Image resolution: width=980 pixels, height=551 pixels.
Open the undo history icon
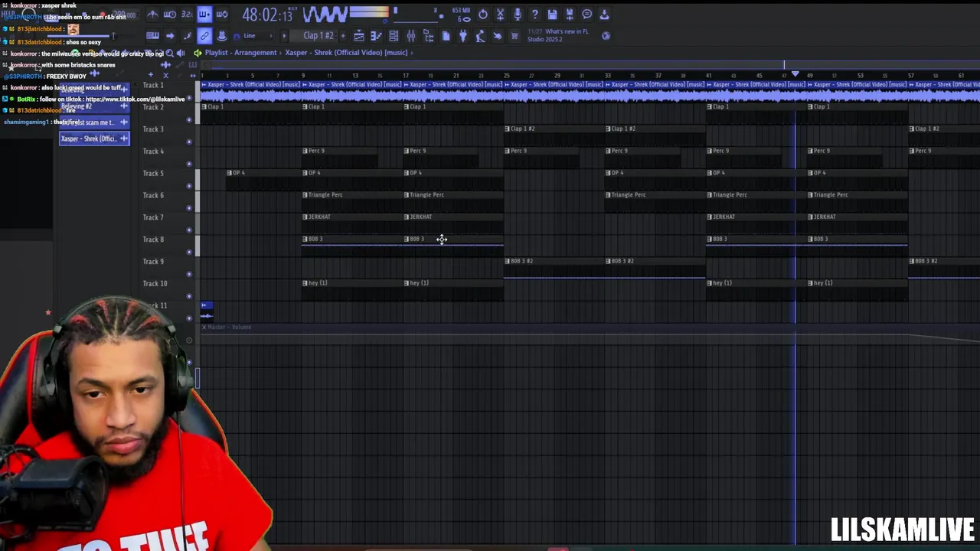pos(483,15)
